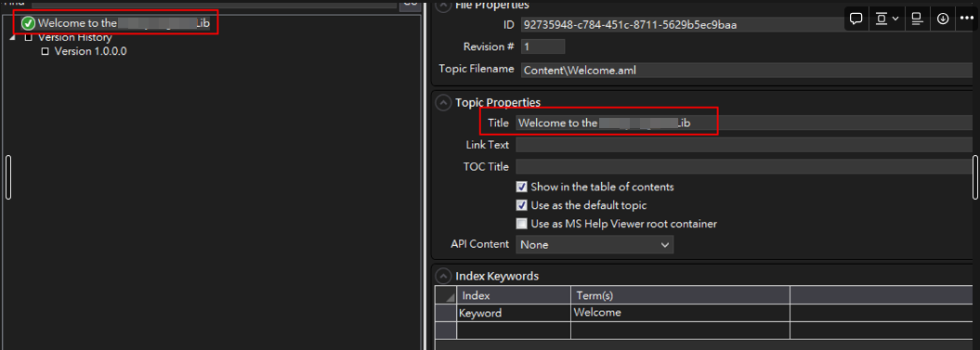Click the Index column header
This screenshot has width=980, height=350.
[514, 295]
